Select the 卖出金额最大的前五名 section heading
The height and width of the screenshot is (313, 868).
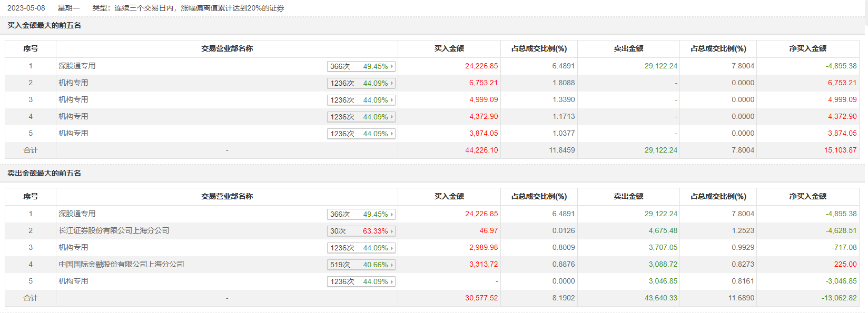point(44,173)
